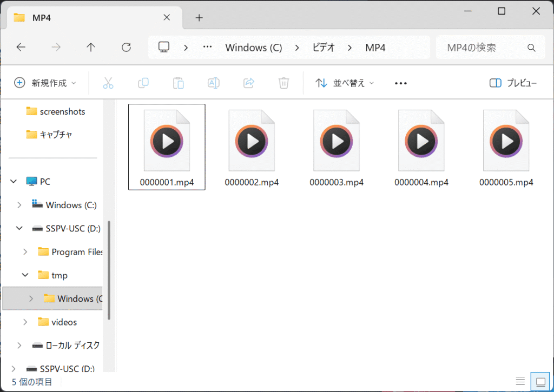Select file 0000002.mp4
The width and height of the screenshot is (554, 392).
tap(252, 147)
